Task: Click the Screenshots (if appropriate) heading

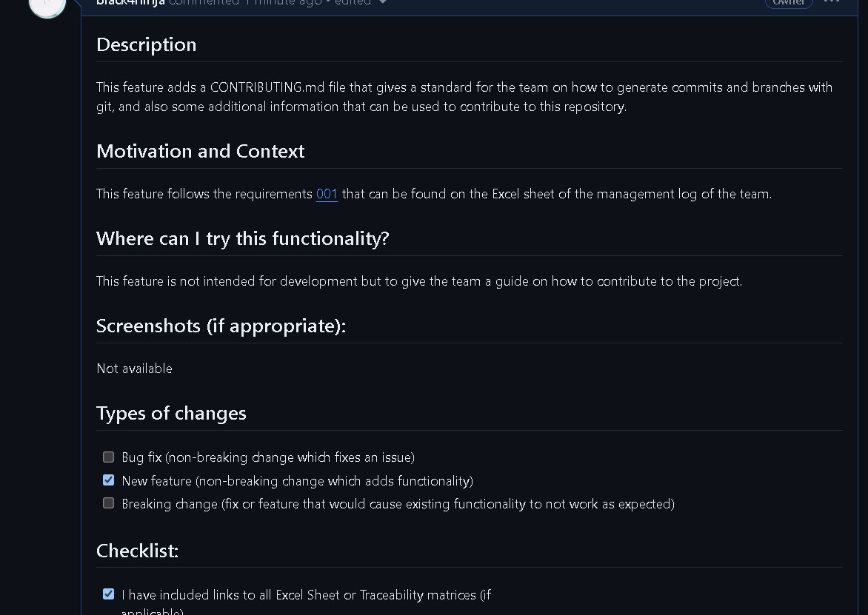Action: pos(221,326)
